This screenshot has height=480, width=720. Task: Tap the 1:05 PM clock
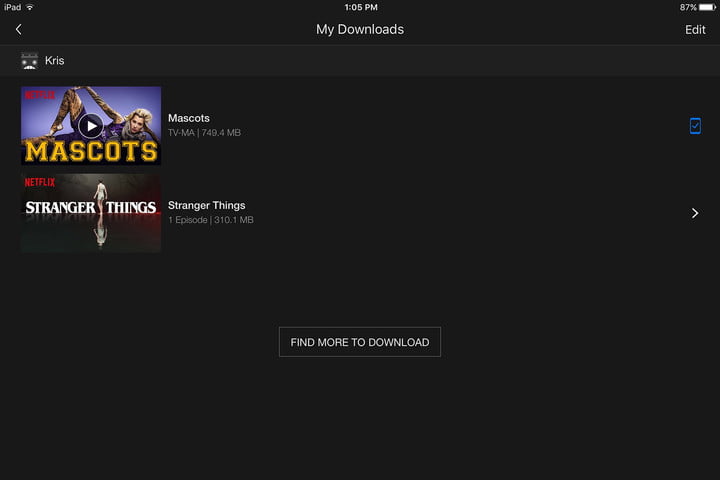[361, 7]
